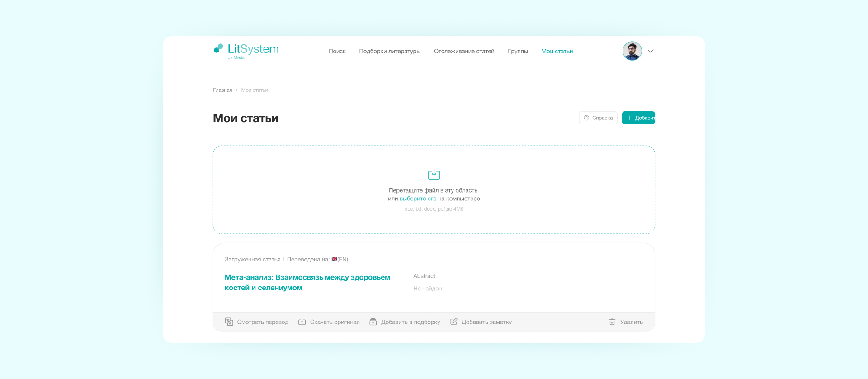Viewport: 868px width, 379px height.
Task: Switch to the Группы section
Action: tap(518, 52)
